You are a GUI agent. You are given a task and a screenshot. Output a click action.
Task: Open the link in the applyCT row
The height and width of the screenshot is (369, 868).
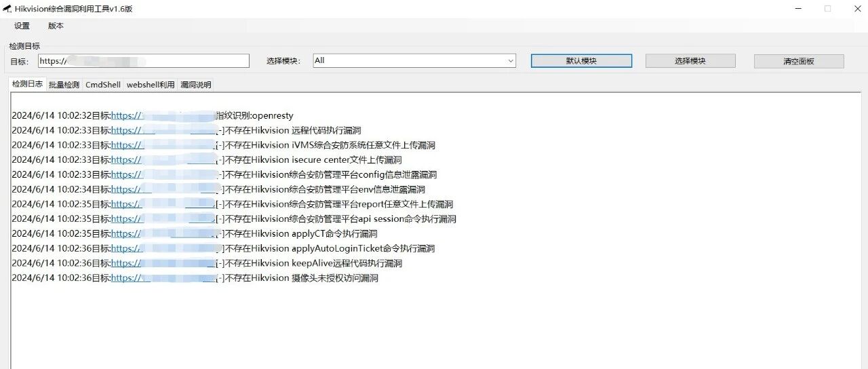(x=163, y=234)
